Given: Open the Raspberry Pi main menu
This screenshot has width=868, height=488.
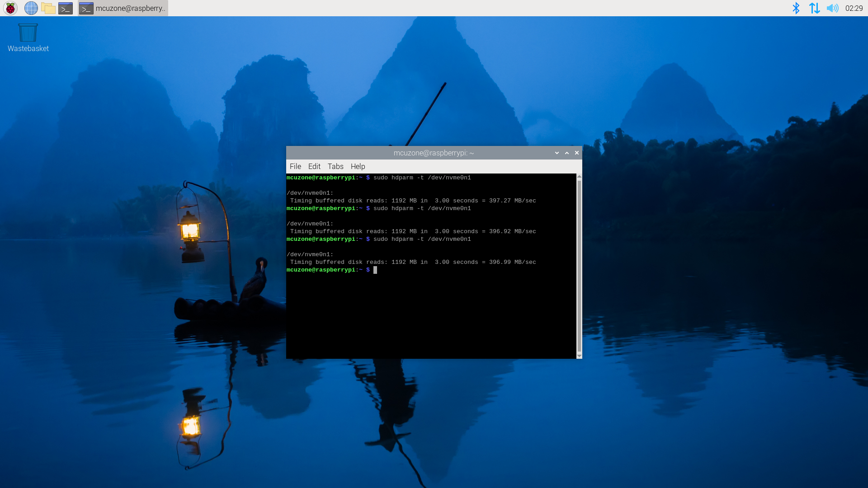Looking at the screenshot, I should [10, 8].
